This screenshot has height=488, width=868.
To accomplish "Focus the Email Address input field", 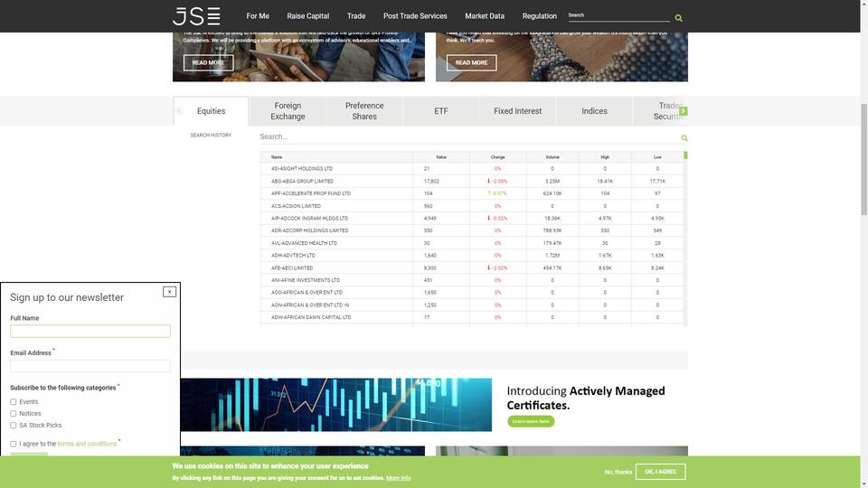I will (x=90, y=366).
